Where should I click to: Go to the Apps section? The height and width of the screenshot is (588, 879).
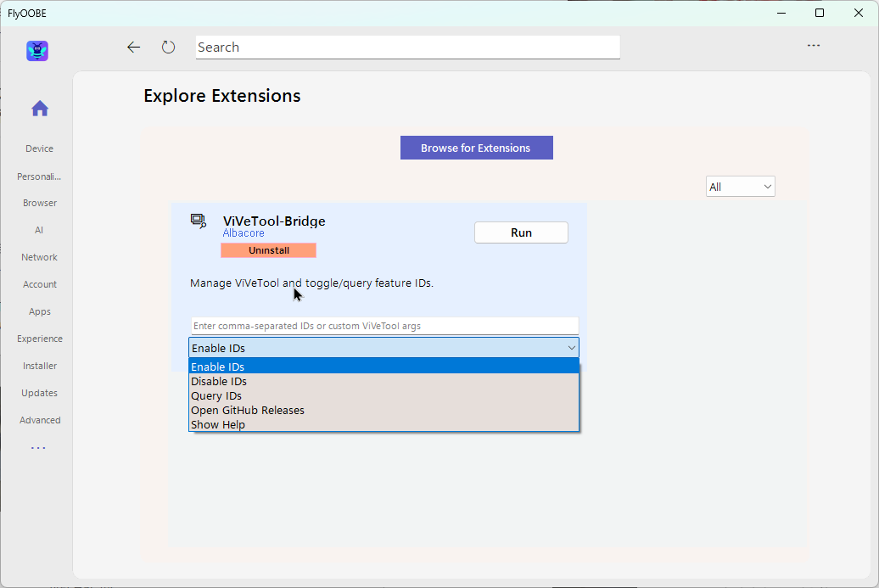pos(40,311)
